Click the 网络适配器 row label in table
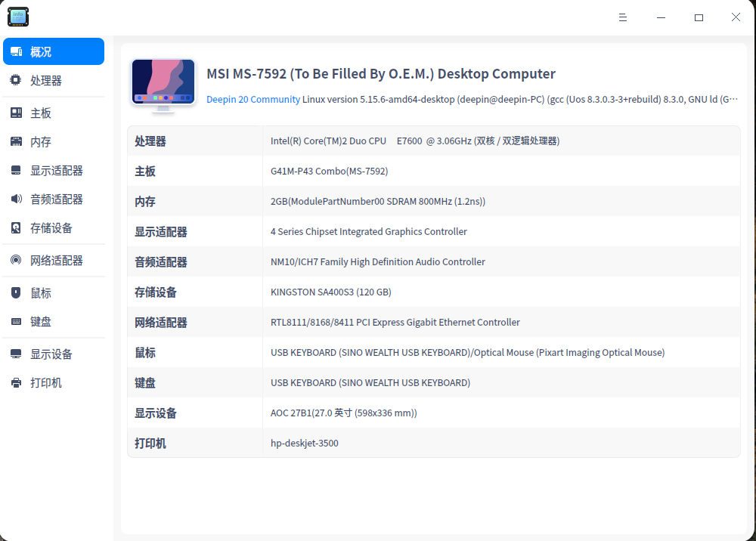The height and width of the screenshot is (541, 756). pos(160,323)
